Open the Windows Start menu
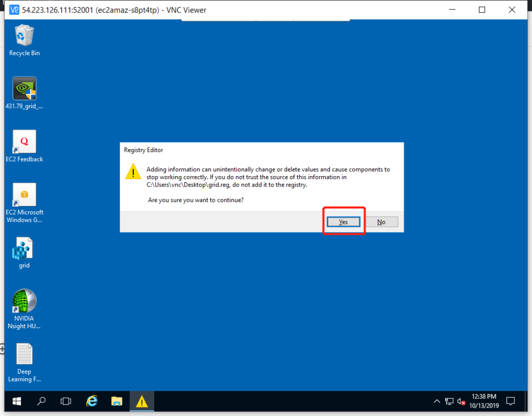Viewport: 532px width, 416px height. point(17,401)
